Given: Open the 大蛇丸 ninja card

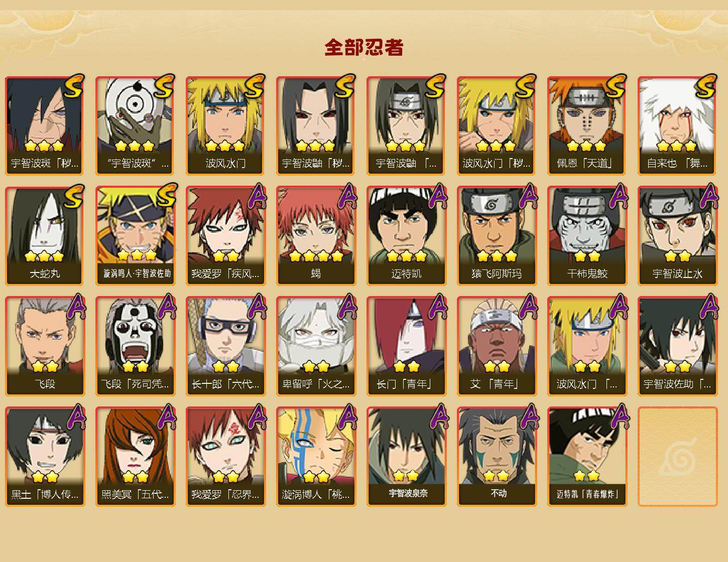Looking at the screenshot, I should click(45, 236).
